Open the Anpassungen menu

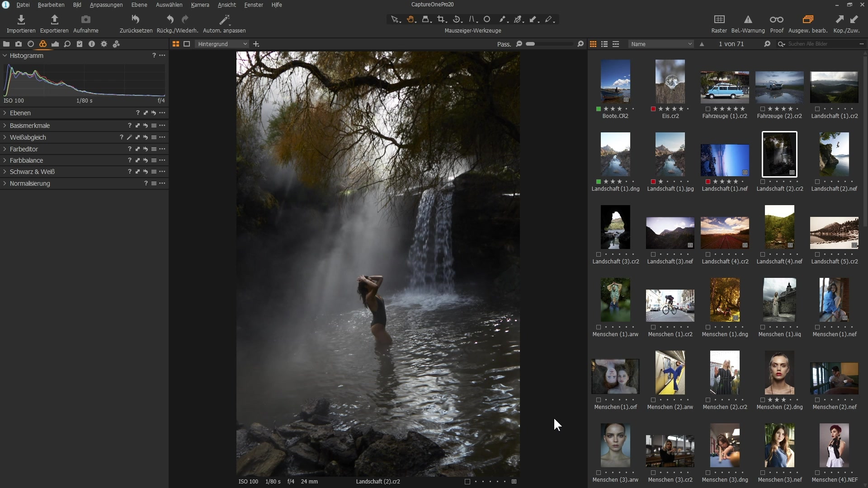(x=106, y=5)
